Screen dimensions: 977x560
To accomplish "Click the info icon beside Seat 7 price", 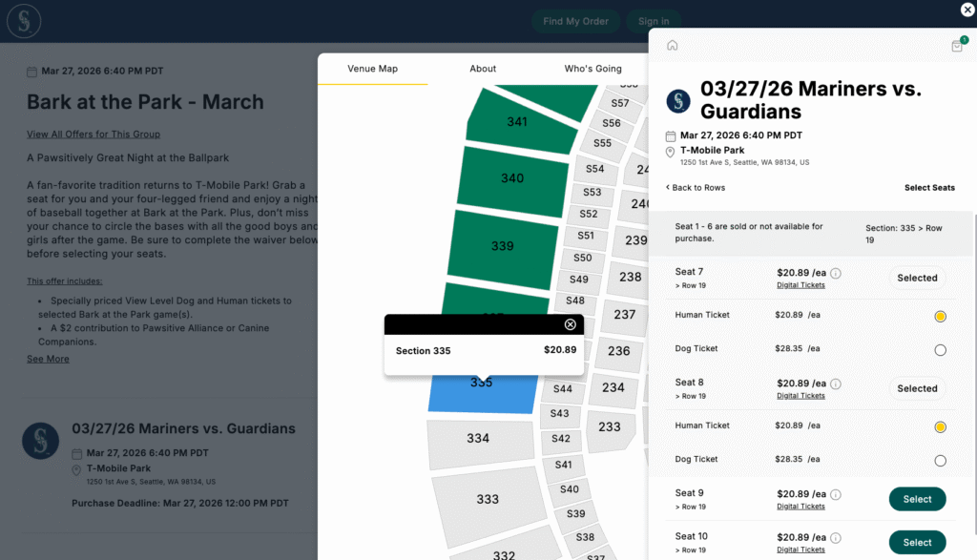I will (x=836, y=273).
